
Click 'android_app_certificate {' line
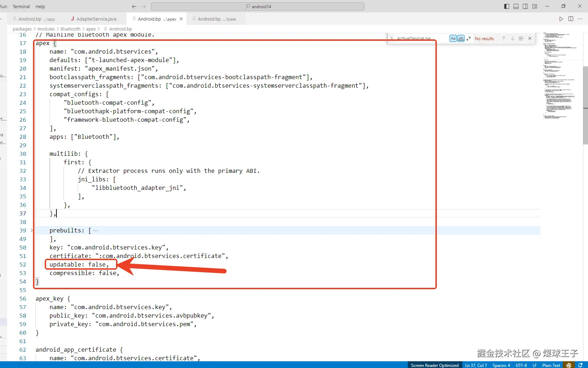tap(79, 350)
